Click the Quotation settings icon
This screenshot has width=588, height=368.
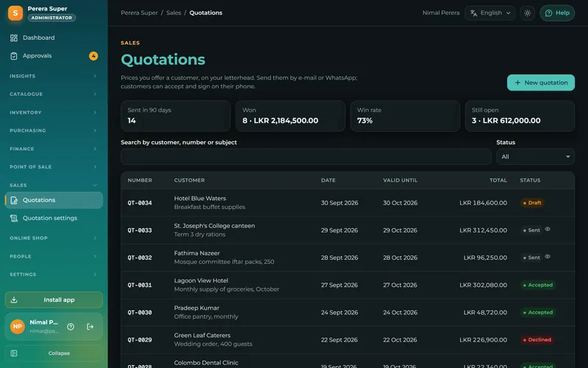tap(14, 218)
